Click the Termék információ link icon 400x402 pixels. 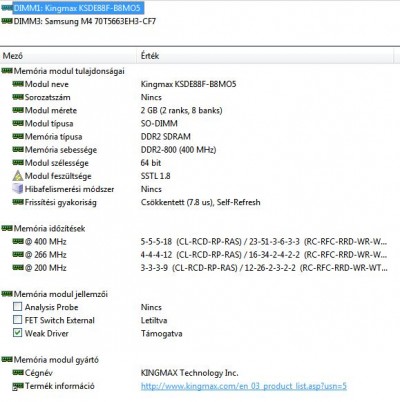18,386
